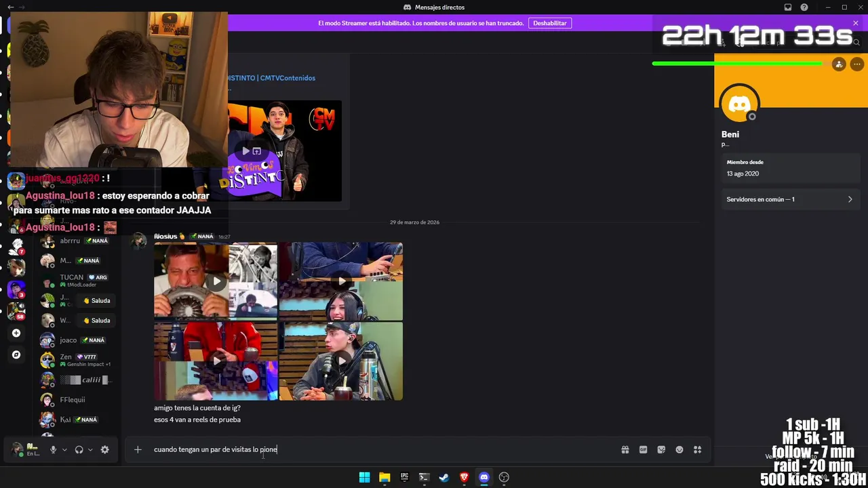Image resolution: width=868 pixels, height=488 pixels.
Task: Open the sticker picker
Action: [661, 449]
